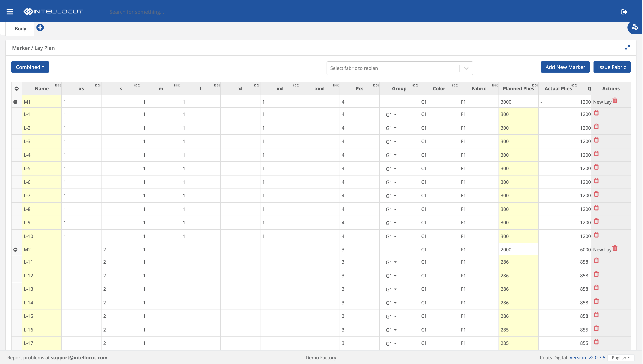
Task: Click the grid handle icon on the Name column
Action: [58, 86]
